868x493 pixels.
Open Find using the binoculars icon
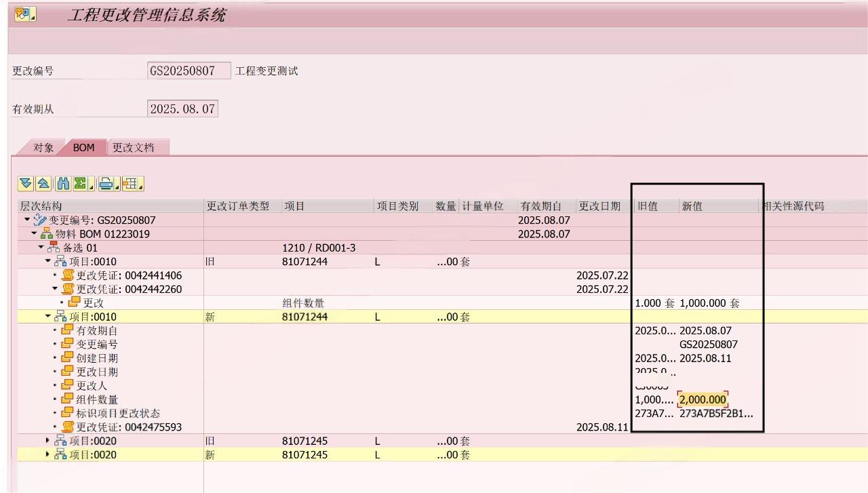click(x=64, y=182)
